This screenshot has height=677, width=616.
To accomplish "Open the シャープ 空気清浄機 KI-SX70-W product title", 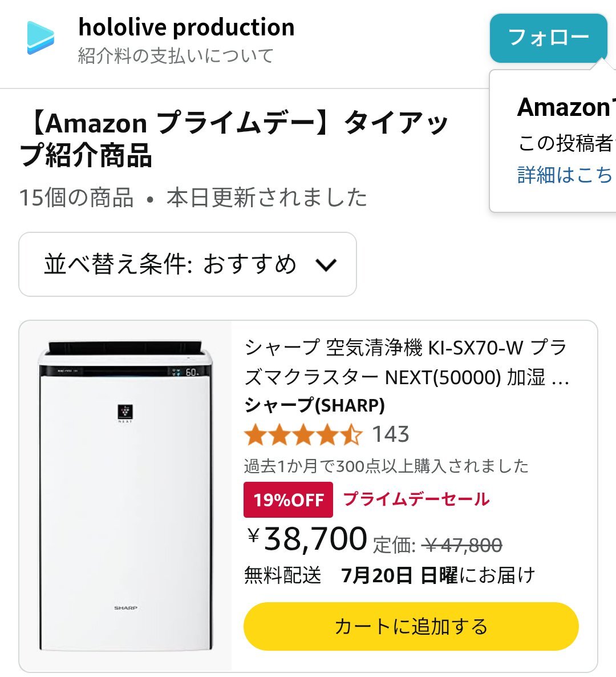I will [x=406, y=362].
